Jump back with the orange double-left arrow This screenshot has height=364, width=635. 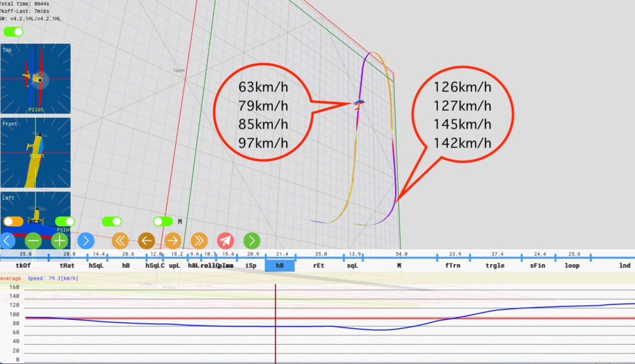coord(120,241)
